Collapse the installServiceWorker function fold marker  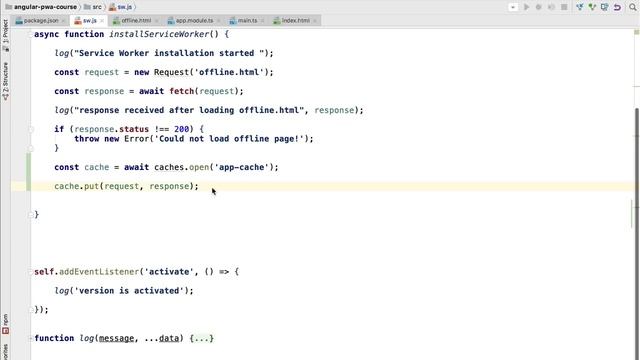coord(31,34)
